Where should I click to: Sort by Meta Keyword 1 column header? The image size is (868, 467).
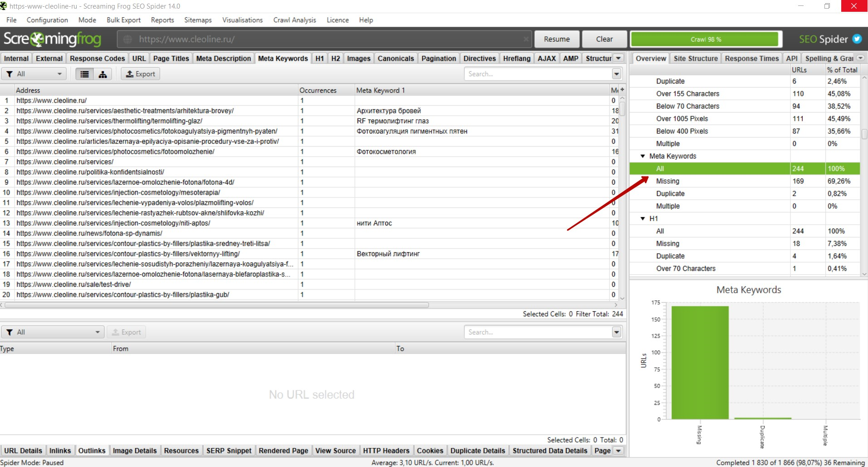(x=482, y=90)
